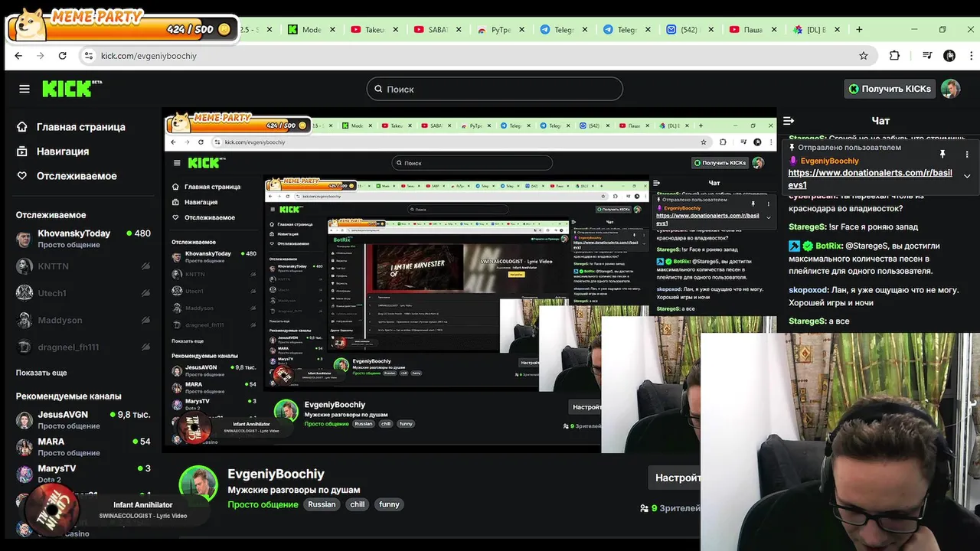
Task: Open pinned message three-dot options
Action: pos(967,154)
